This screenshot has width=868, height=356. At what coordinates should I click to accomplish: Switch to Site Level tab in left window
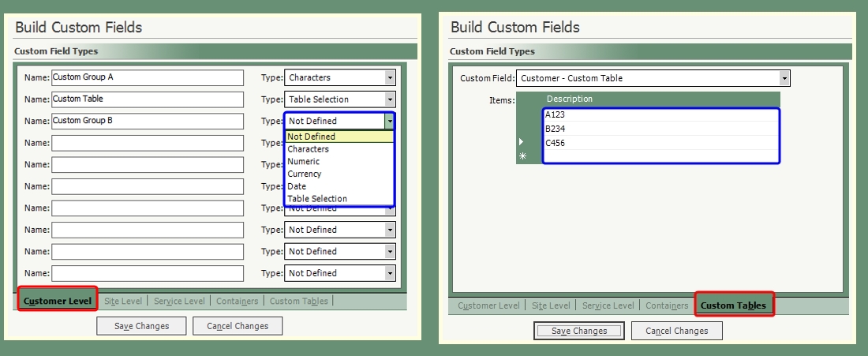pyautogui.click(x=123, y=302)
